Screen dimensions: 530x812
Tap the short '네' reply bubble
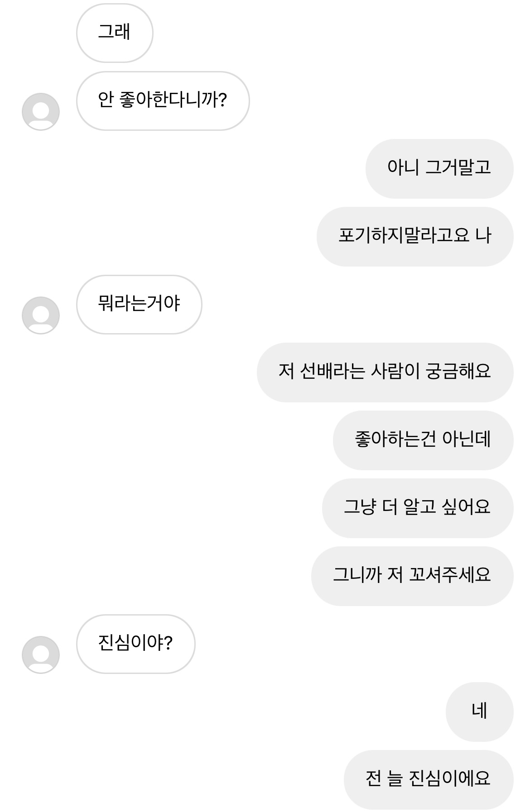click(x=479, y=712)
